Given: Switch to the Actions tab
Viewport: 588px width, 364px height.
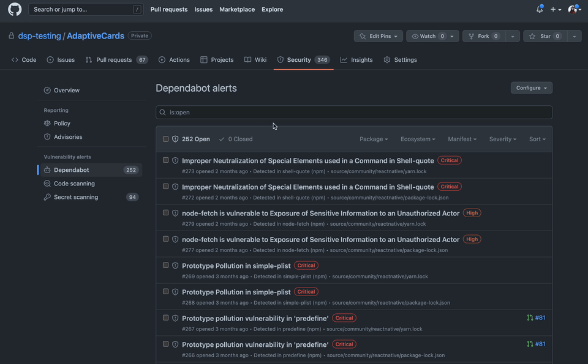Looking at the screenshot, I should coord(174,59).
